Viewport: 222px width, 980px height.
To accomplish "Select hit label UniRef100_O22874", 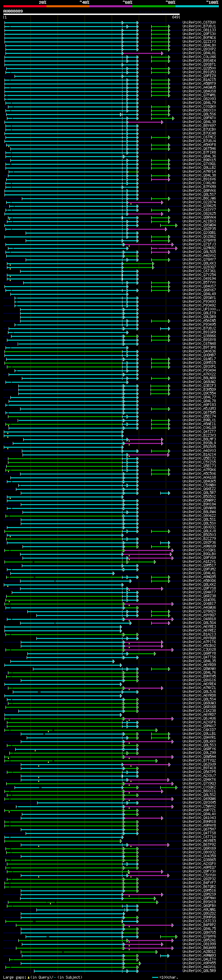I will [199, 202].
